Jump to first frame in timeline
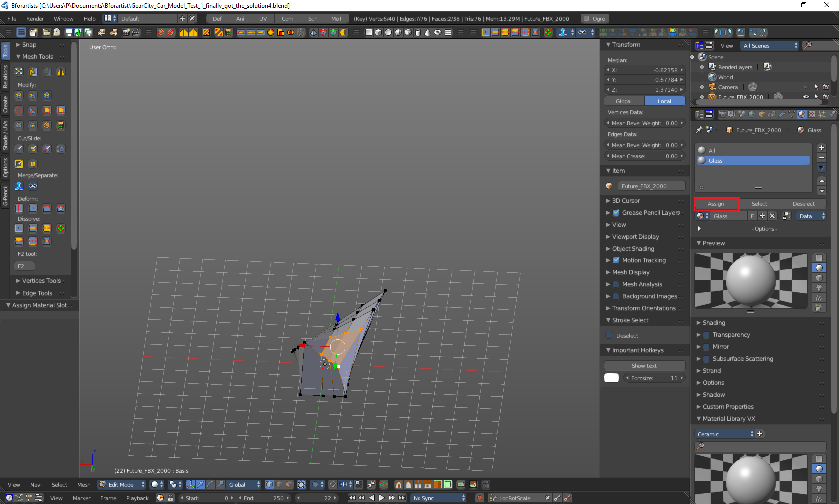Screen dimensions: 839x504 pyautogui.click(x=352, y=498)
